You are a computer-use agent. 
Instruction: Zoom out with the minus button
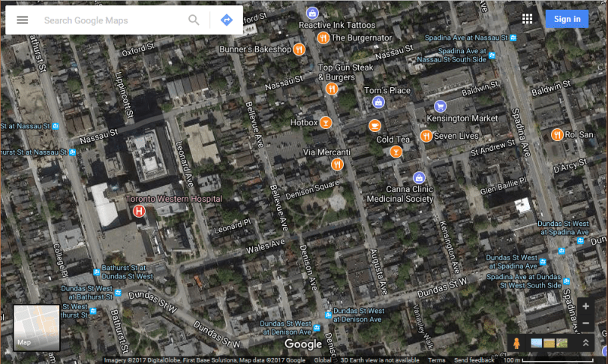(585, 323)
